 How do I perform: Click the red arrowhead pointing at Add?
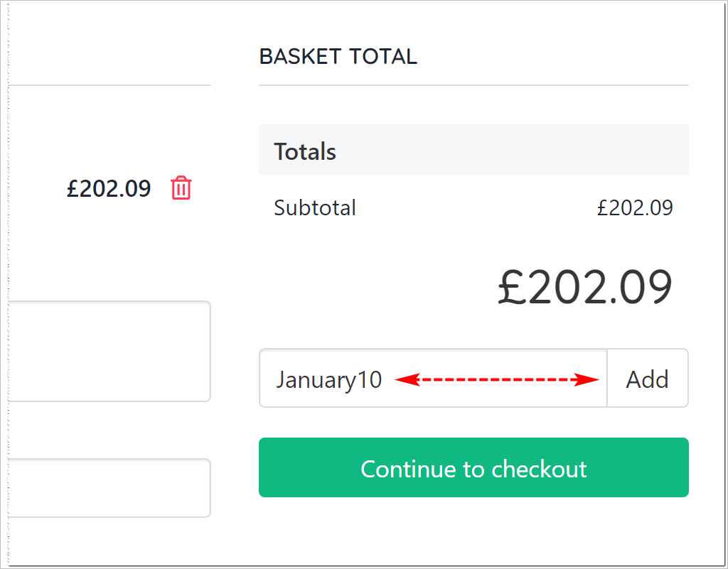(587, 380)
